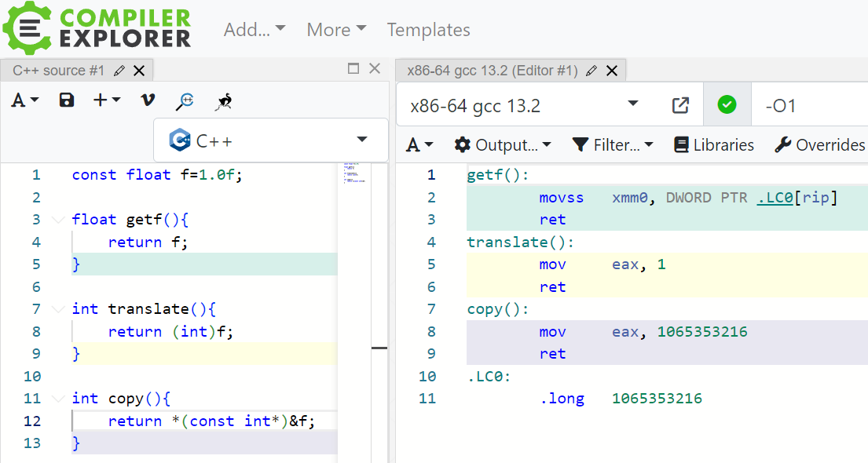Image resolution: width=868 pixels, height=463 pixels.
Task: Click the save source file icon
Action: pyautogui.click(x=67, y=100)
